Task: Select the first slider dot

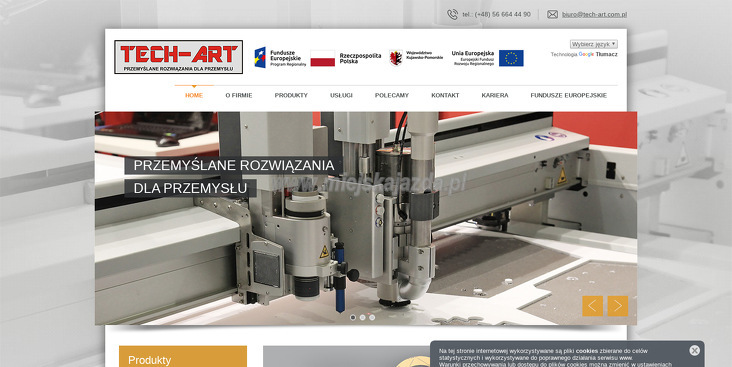Action: [x=353, y=318]
